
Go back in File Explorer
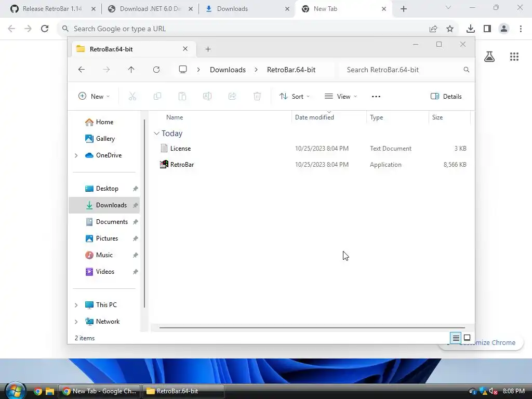82,70
